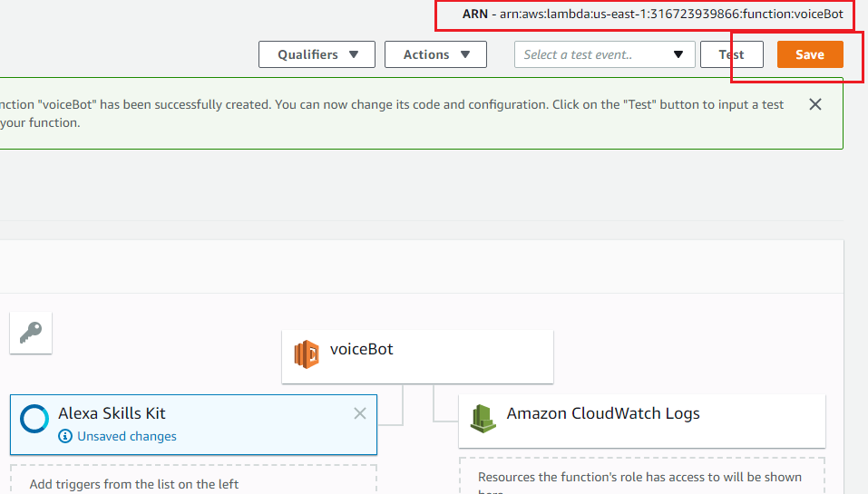Open the Qualifiers dropdown
This screenshot has height=494, width=868.
point(317,54)
